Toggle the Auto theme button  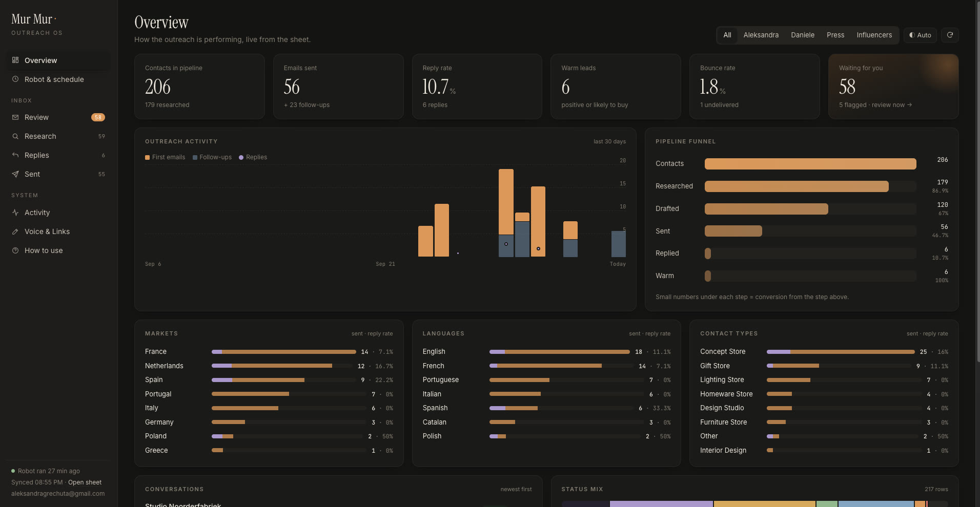click(x=920, y=35)
